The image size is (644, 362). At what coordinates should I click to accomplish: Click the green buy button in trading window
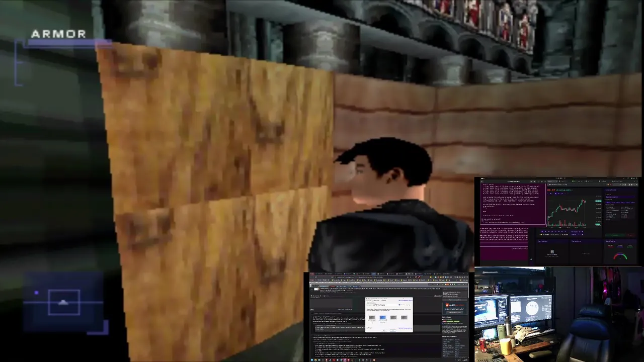pyautogui.click(x=615, y=235)
